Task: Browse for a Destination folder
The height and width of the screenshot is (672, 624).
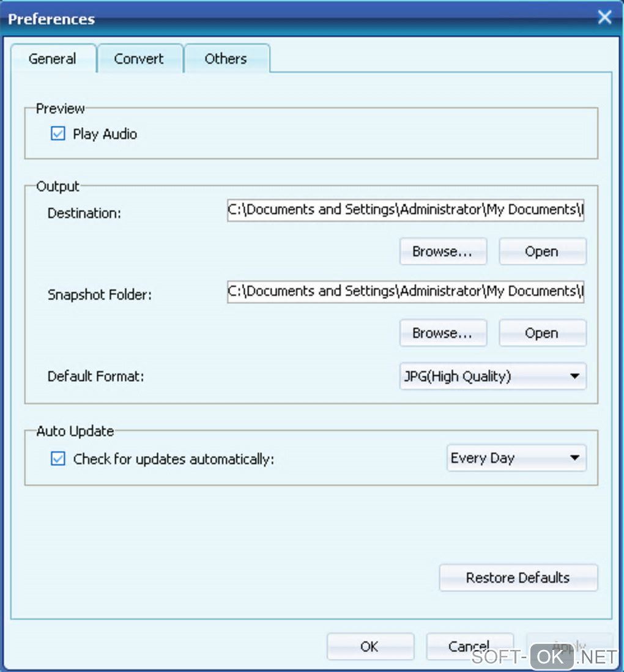Action: pos(442,251)
